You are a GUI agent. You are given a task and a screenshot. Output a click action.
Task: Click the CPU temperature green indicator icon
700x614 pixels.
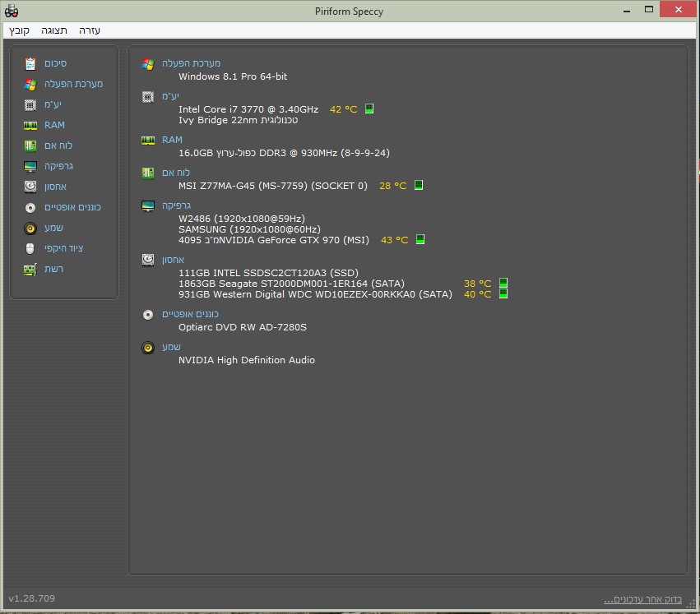[x=369, y=108]
